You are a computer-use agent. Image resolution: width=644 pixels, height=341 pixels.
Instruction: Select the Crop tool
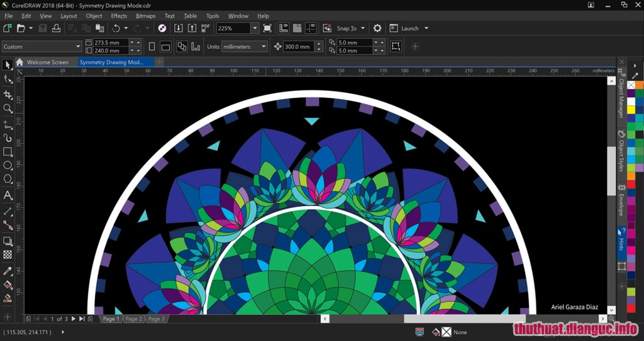(8, 95)
